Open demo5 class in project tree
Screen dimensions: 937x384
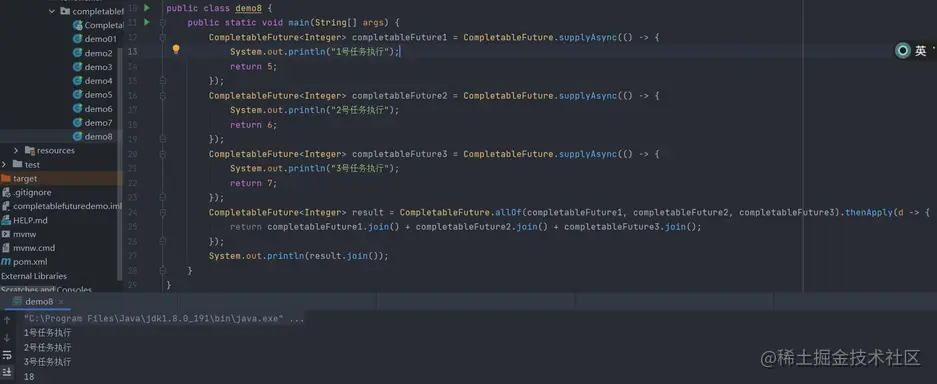click(93, 94)
